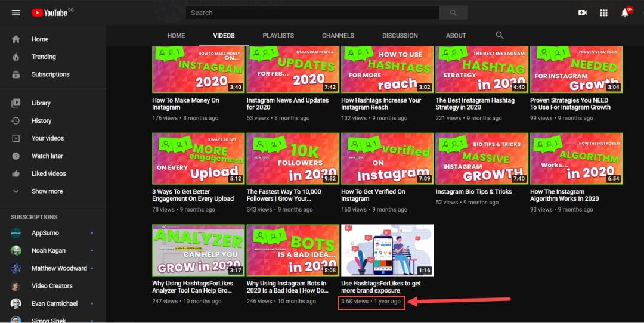Viewport: 644px width, 323px height.
Task: Open 'How to use hashtags' video thumbnail
Action: [388, 69]
